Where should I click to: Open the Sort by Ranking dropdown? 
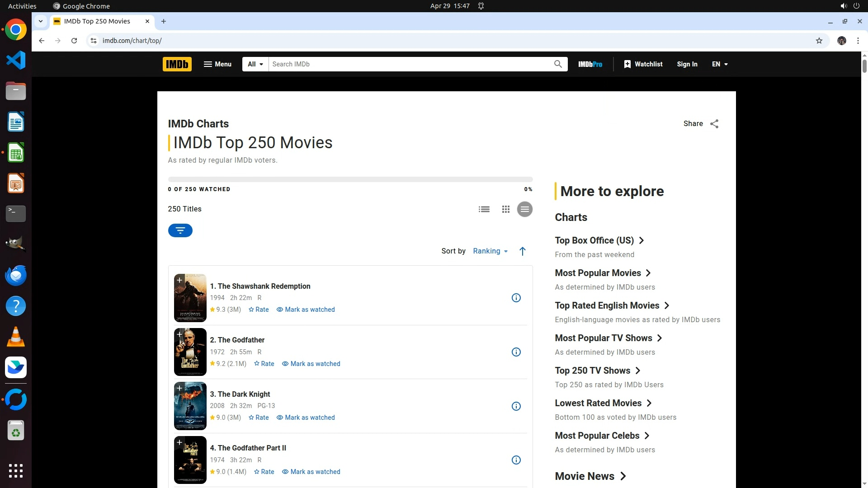click(490, 251)
